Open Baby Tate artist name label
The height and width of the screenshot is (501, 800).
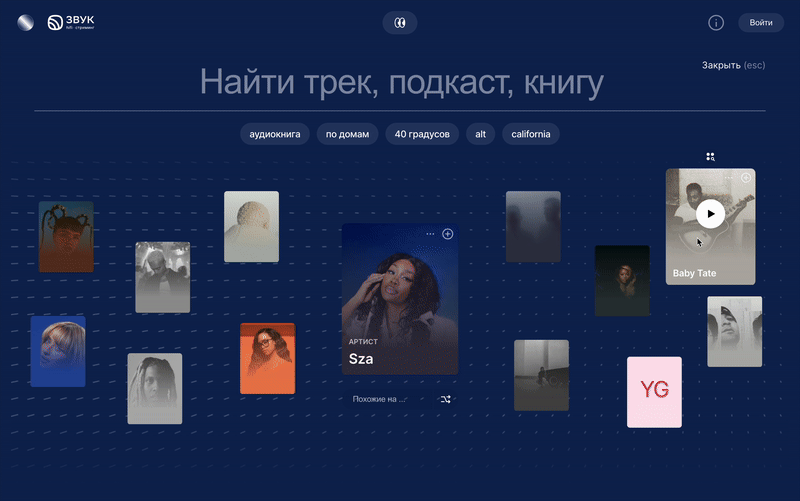(x=694, y=273)
